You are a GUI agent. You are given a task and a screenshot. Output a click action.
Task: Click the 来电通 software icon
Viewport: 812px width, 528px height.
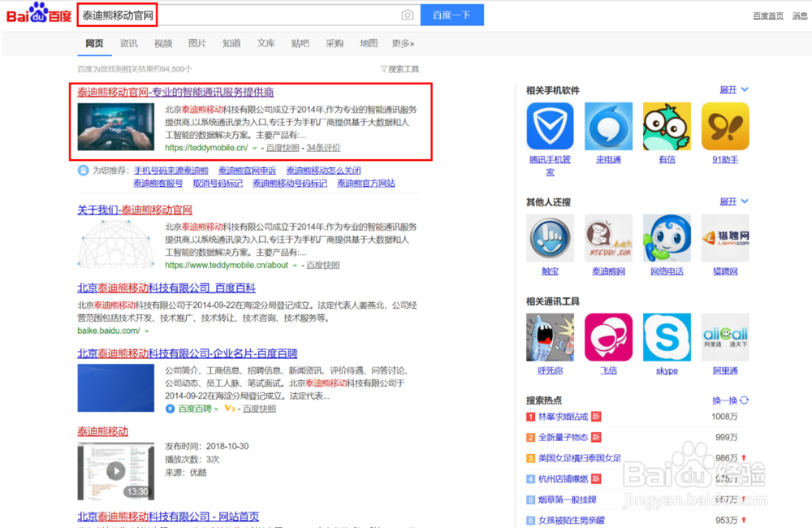608,126
